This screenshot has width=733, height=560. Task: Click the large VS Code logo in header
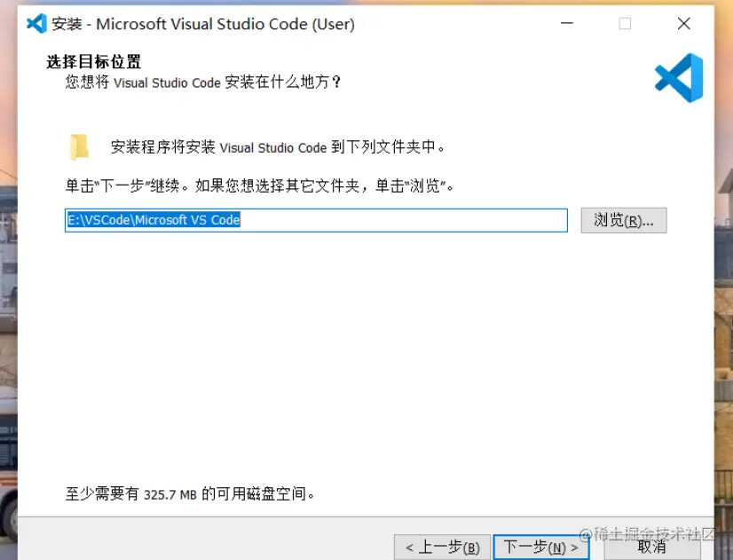[679, 77]
